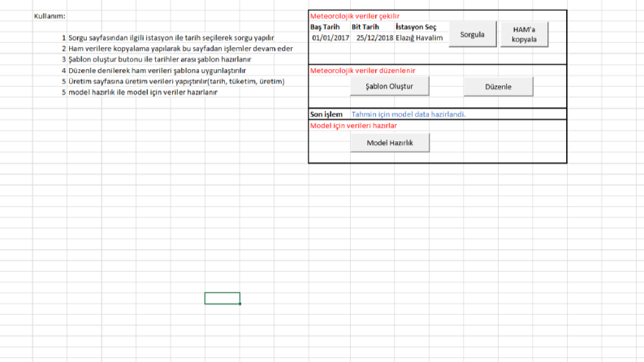Select 'Tahmin için model data hazirlandi.' text

[x=408, y=114]
